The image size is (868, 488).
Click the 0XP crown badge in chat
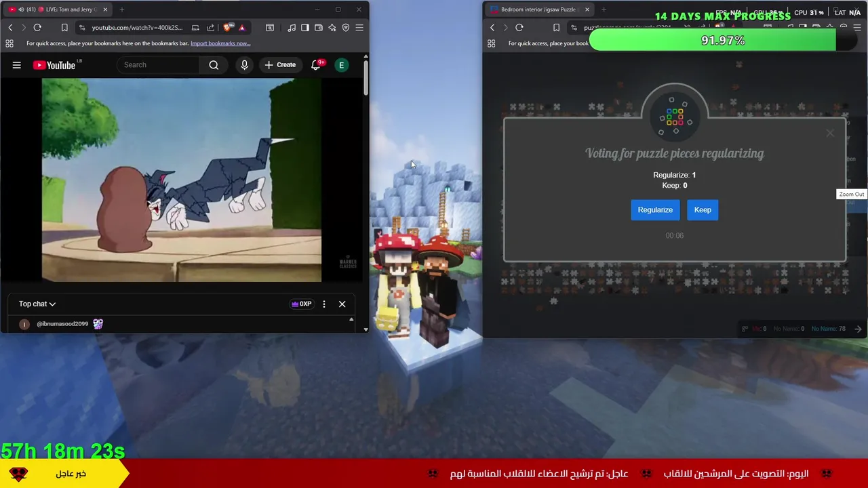[x=302, y=304]
